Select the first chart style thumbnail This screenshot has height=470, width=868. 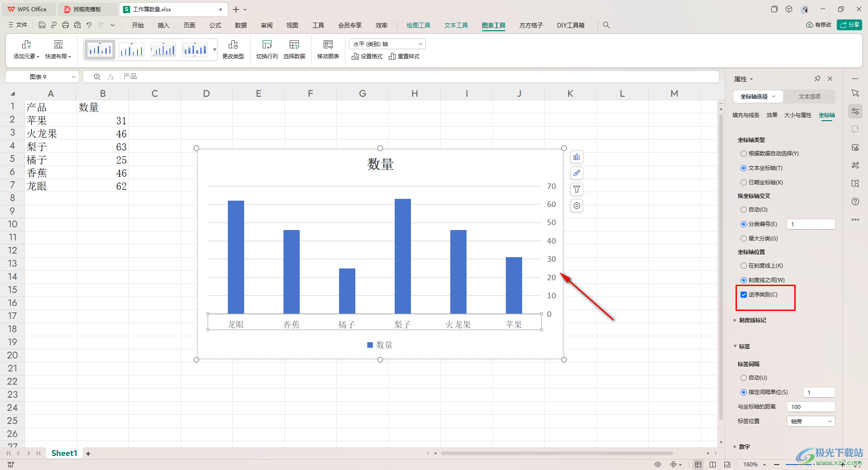(99, 50)
